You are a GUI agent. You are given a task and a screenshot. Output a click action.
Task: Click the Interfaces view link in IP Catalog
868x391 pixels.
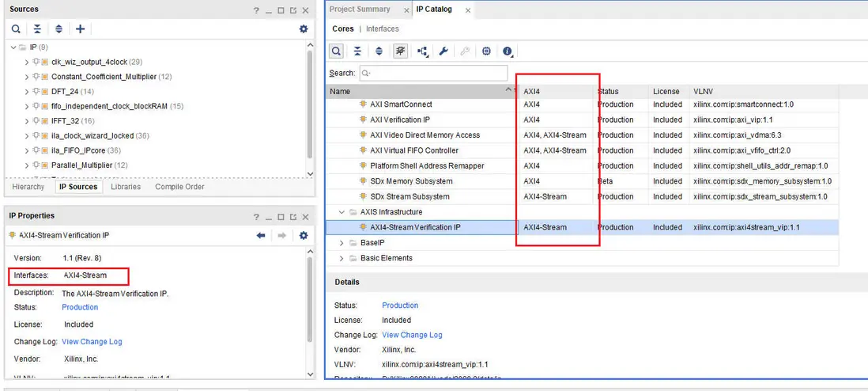coord(382,29)
